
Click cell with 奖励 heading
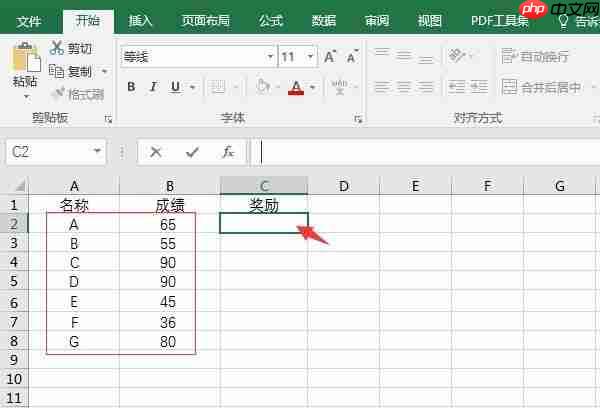coord(264,206)
